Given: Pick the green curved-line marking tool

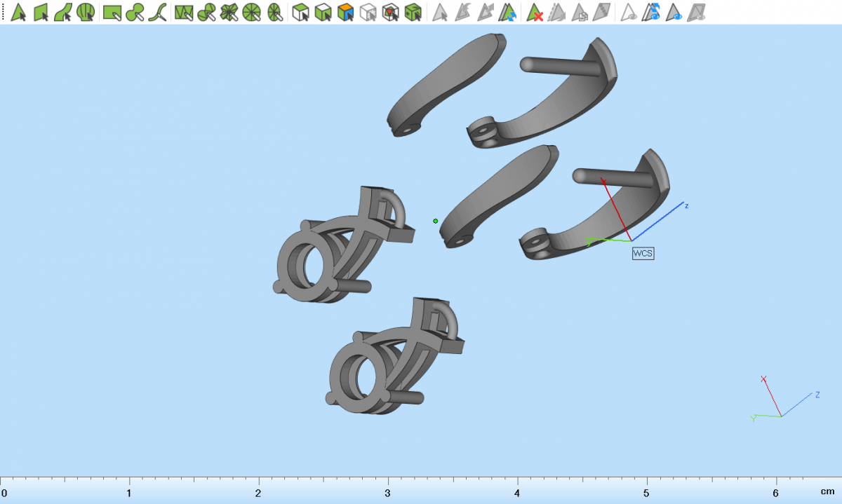Looking at the screenshot, I should [x=159, y=12].
